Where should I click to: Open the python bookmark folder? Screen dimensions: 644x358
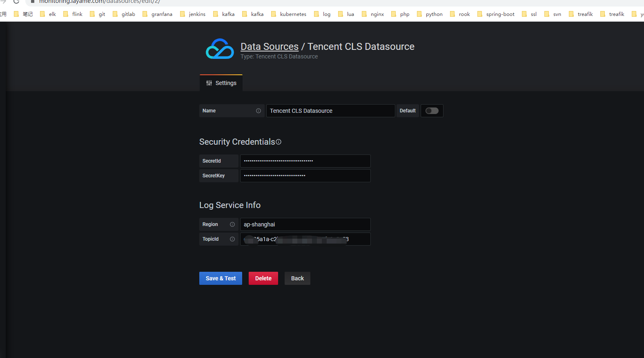(x=430, y=14)
